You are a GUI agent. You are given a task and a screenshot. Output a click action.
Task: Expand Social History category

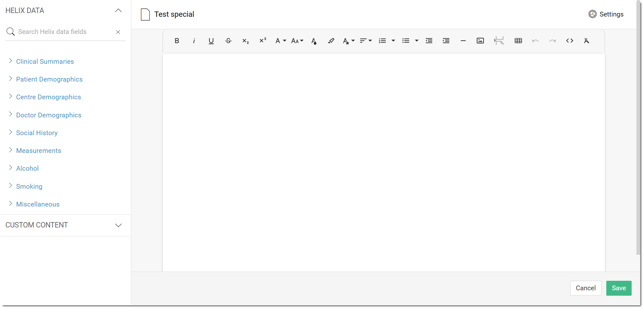(37, 133)
